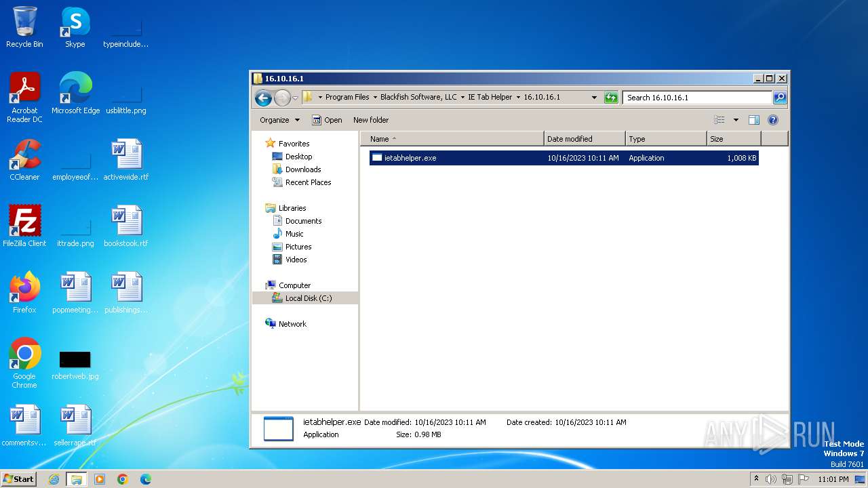Click Open on the Explorer toolbar
This screenshot has width=868, height=488.
pos(327,120)
